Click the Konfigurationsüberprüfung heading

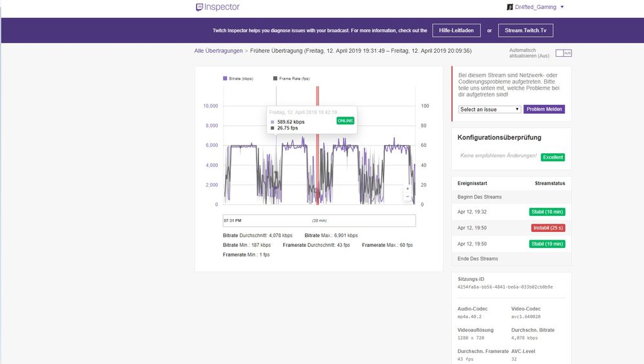(x=500, y=137)
